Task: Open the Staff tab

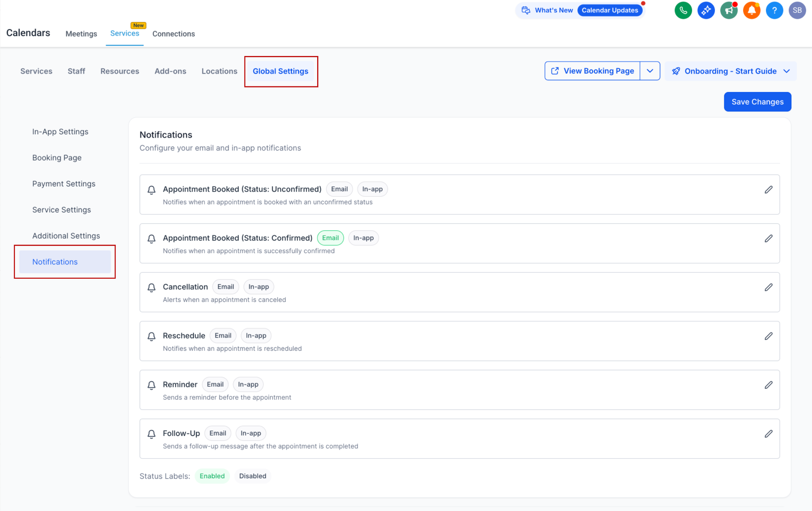Action: [x=76, y=71]
